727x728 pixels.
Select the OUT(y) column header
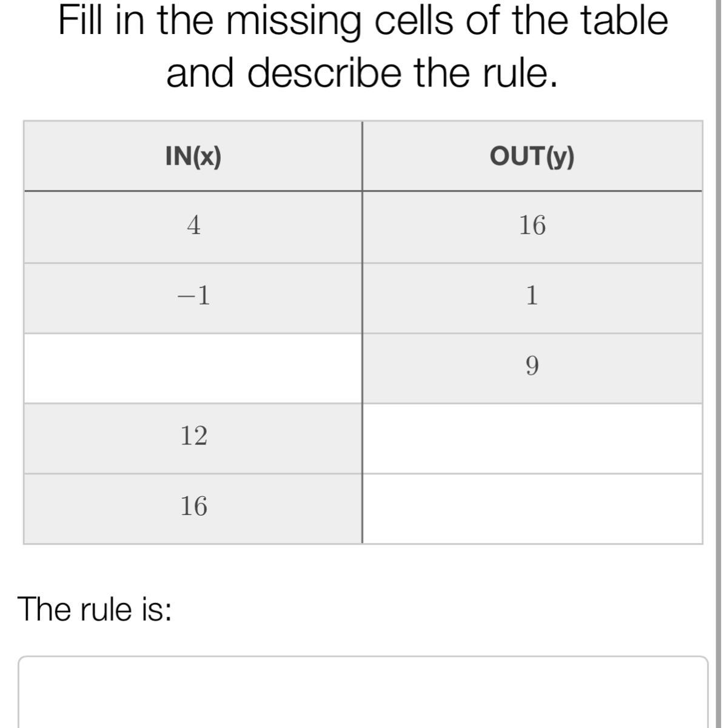532,157
